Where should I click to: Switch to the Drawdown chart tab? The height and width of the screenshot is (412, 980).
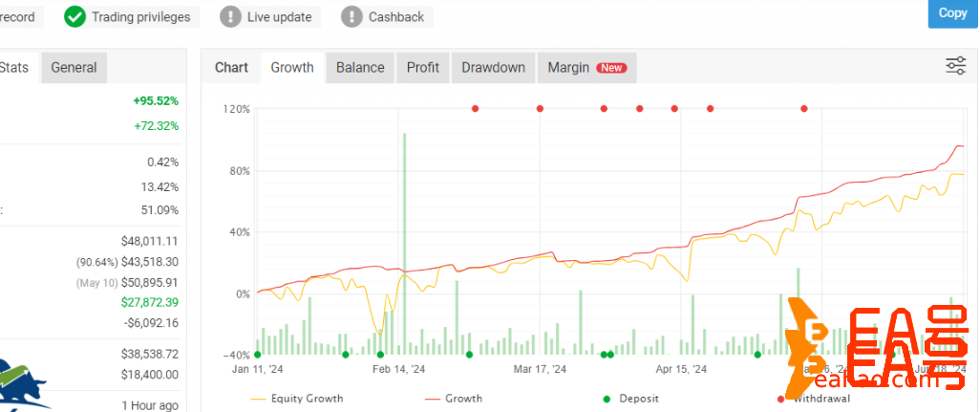click(493, 68)
